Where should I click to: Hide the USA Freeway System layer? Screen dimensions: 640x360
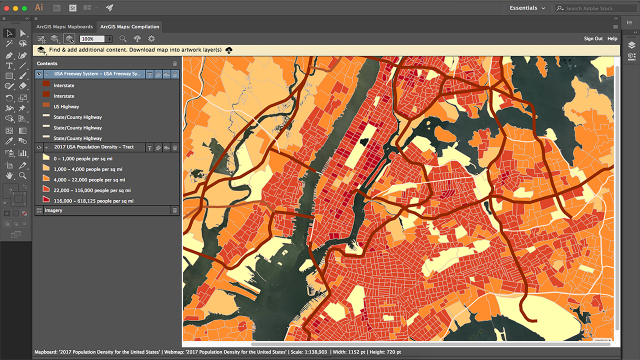(x=39, y=74)
